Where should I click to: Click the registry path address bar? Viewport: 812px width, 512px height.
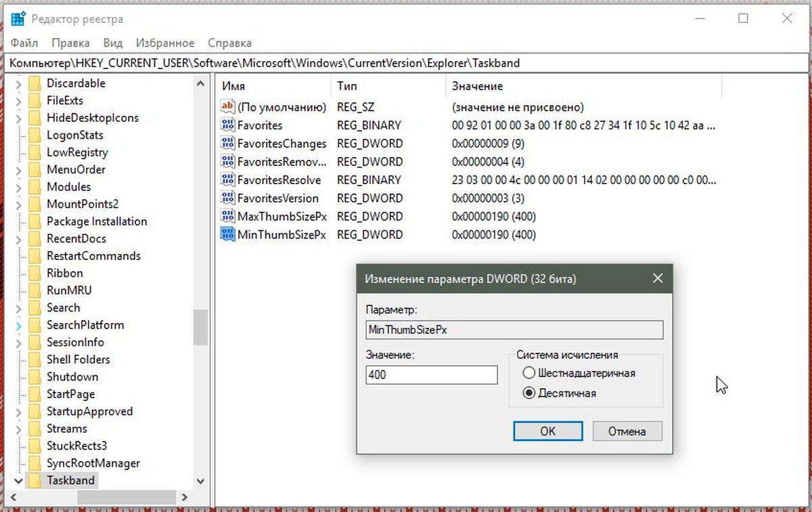pos(405,63)
